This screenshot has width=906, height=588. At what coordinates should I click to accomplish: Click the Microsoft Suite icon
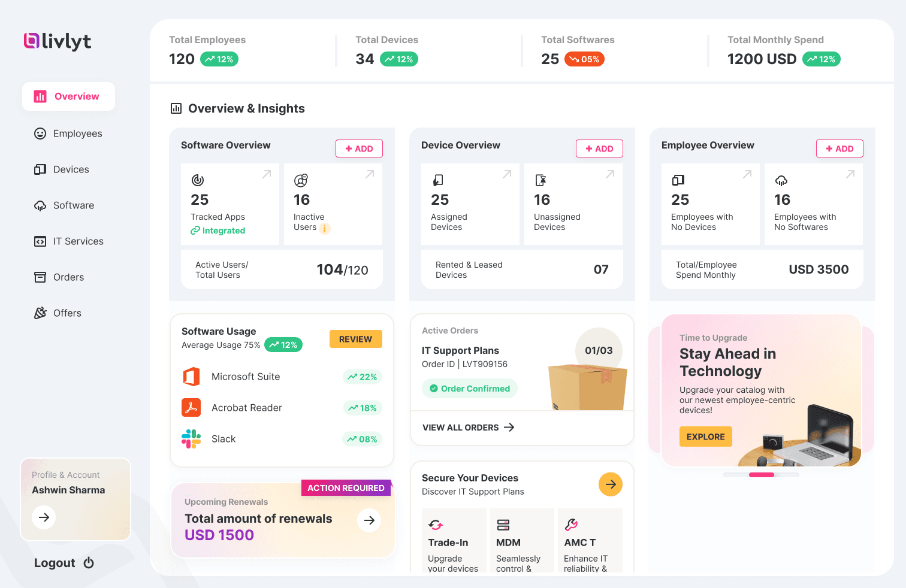(191, 377)
